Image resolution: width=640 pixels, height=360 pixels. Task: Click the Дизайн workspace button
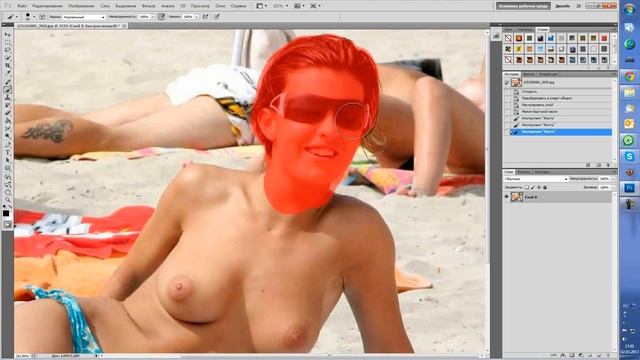point(562,6)
